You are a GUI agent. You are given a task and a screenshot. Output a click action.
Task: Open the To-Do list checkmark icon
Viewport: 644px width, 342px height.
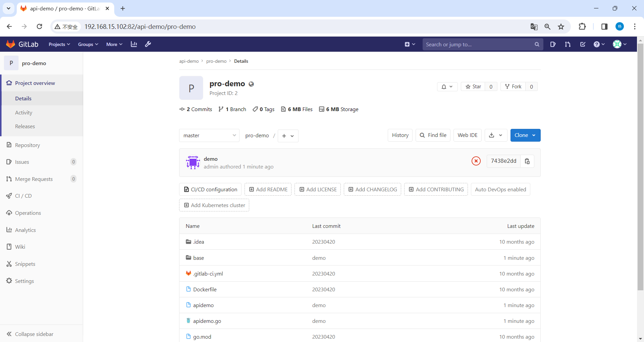tap(583, 44)
